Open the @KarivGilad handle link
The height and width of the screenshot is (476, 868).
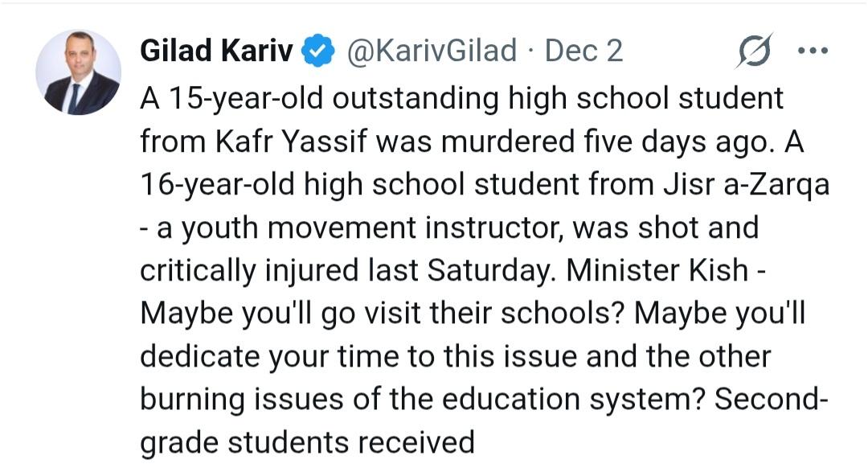coord(431,51)
